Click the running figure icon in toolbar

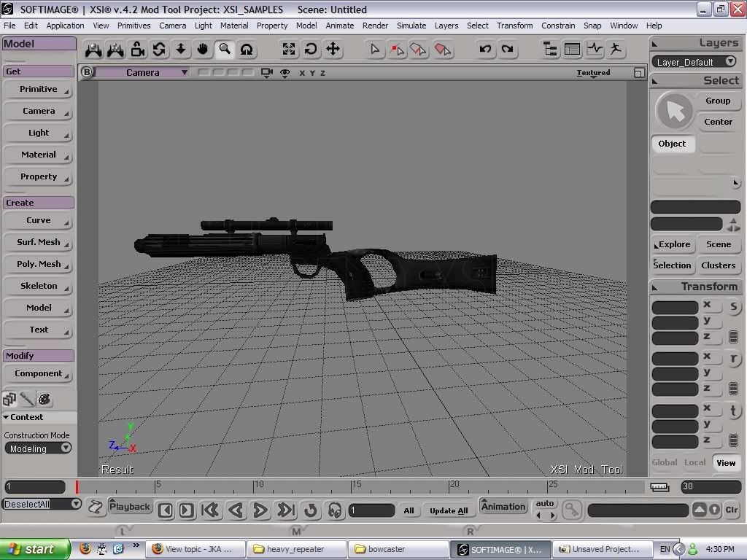click(x=616, y=49)
